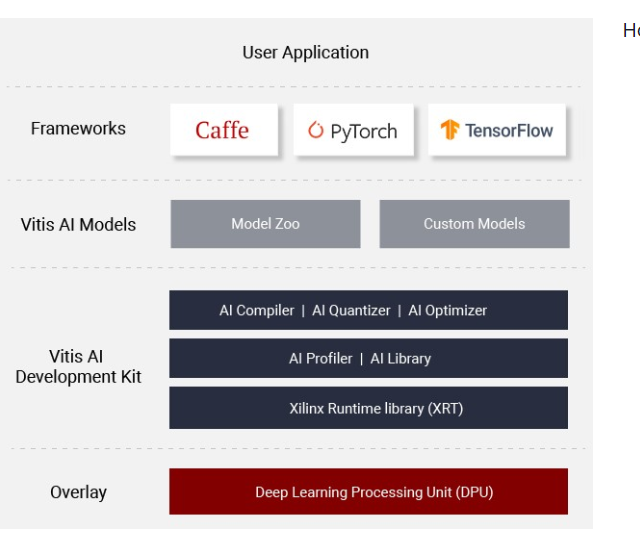Click the Vitis AI Development Kit label

pyautogui.click(x=78, y=367)
